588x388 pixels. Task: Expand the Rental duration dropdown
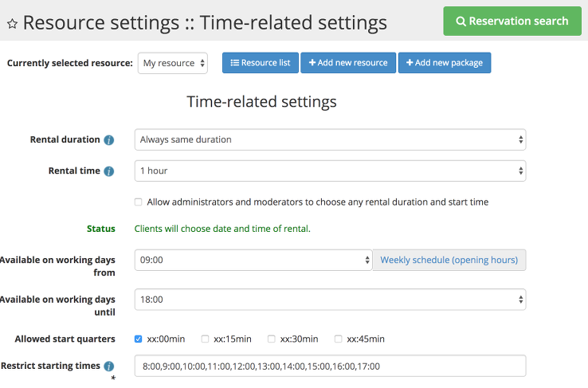[x=330, y=139]
